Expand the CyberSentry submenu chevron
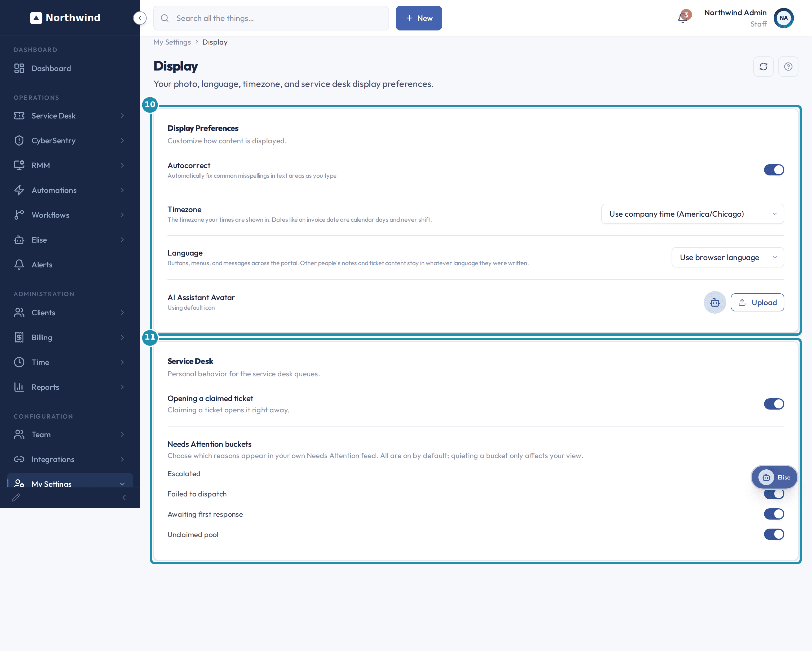This screenshot has width=812, height=651. coord(122,140)
